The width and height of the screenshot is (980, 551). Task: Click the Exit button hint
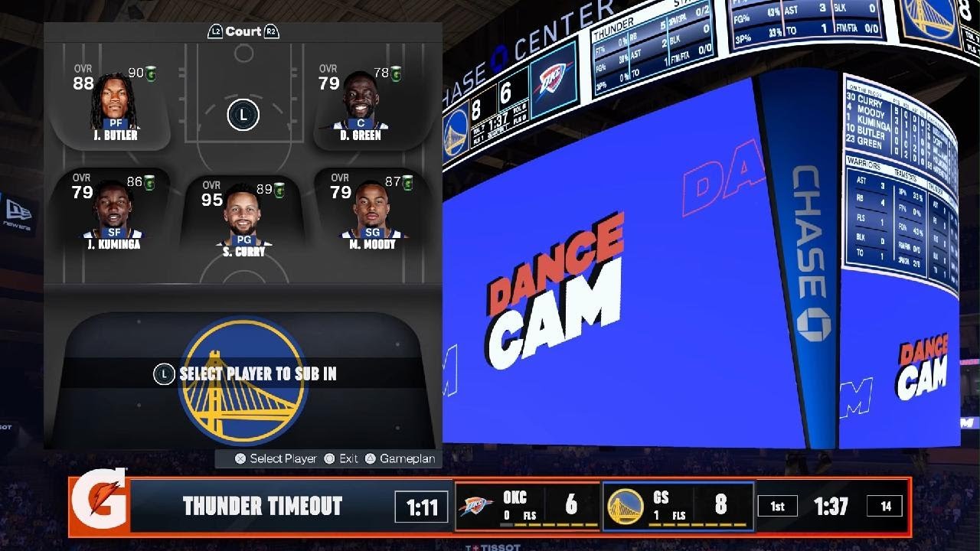(x=341, y=458)
